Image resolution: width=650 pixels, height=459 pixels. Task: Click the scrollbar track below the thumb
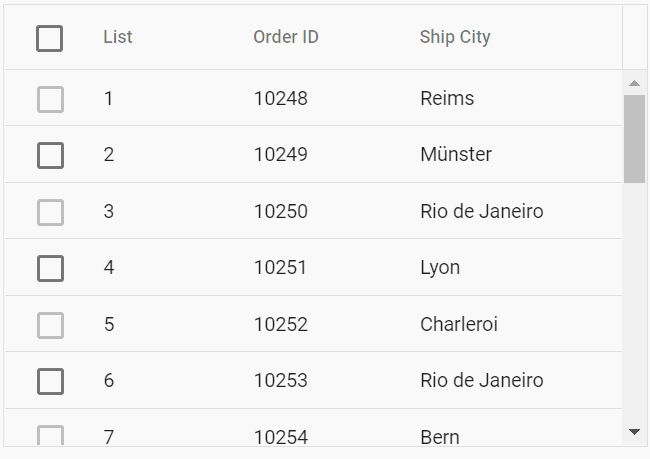(x=634, y=300)
